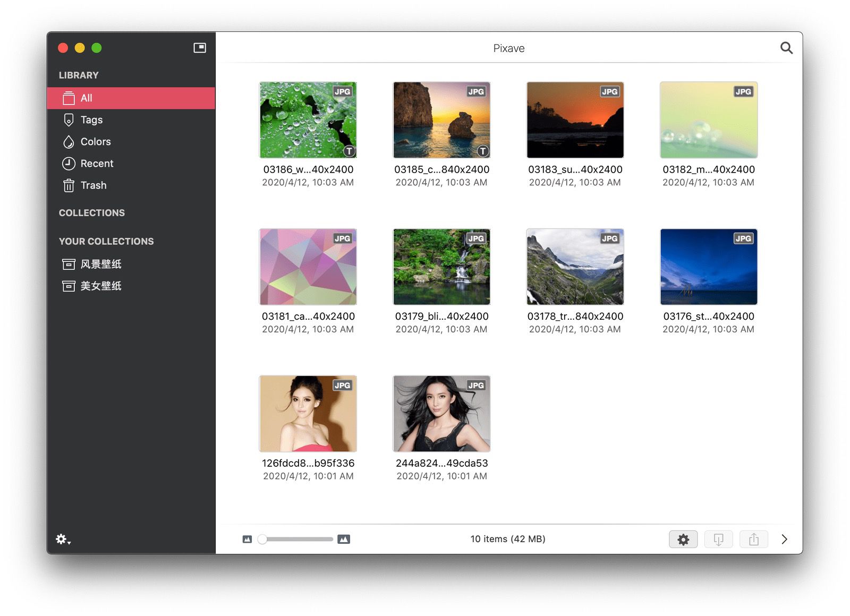Select the waterfall image 03179_bli...40x2400
This screenshot has height=616, width=850.
pyautogui.click(x=441, y=267)
